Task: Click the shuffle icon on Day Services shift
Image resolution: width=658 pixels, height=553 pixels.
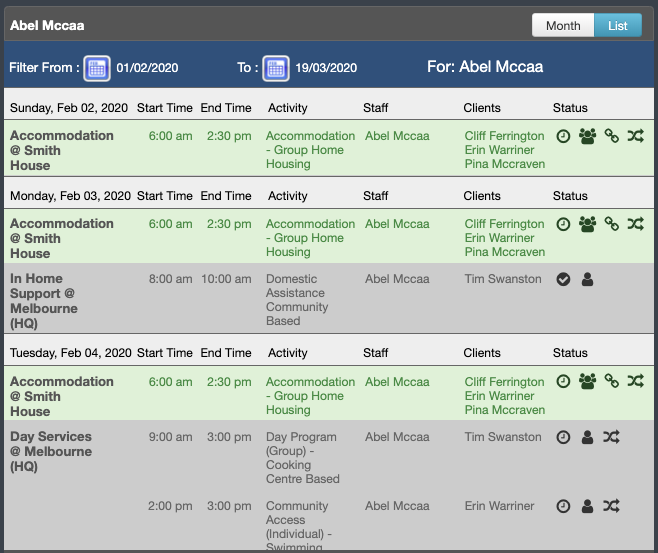Action: (611, 437)
